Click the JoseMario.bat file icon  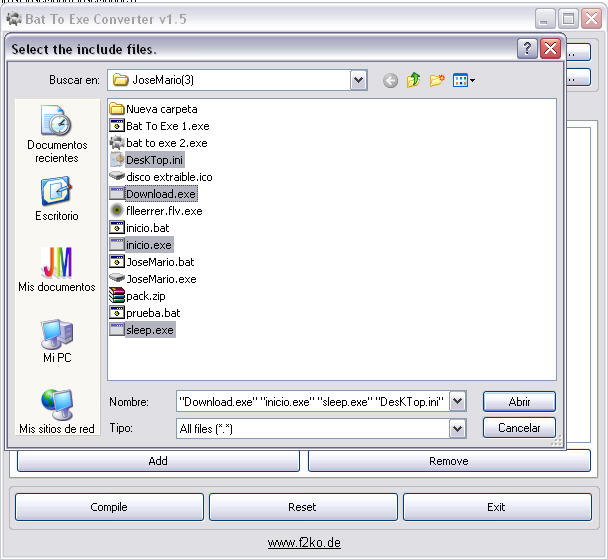(x=117, y=262)
